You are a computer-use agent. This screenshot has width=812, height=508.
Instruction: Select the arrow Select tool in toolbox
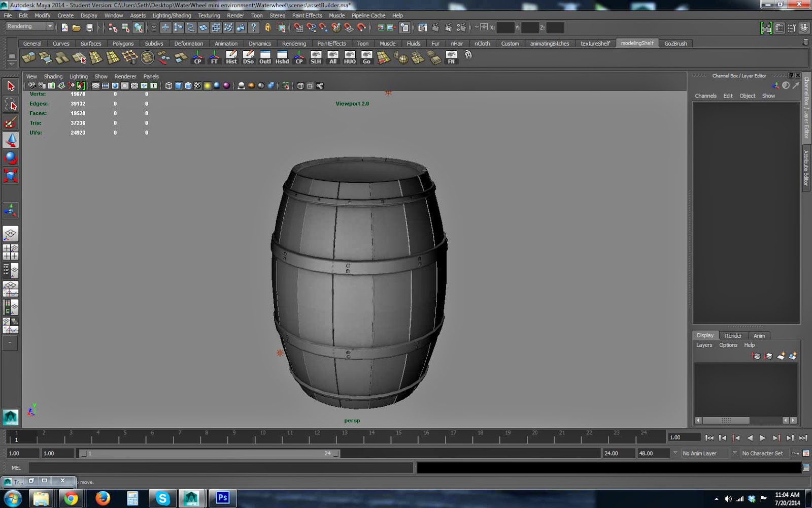pos(11,86)
